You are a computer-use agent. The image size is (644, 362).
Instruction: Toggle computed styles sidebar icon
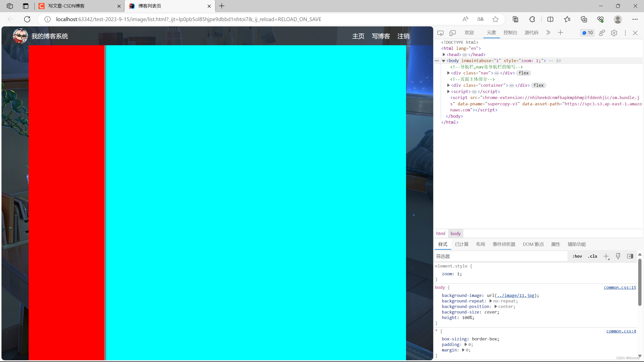[x=630, y=256]
